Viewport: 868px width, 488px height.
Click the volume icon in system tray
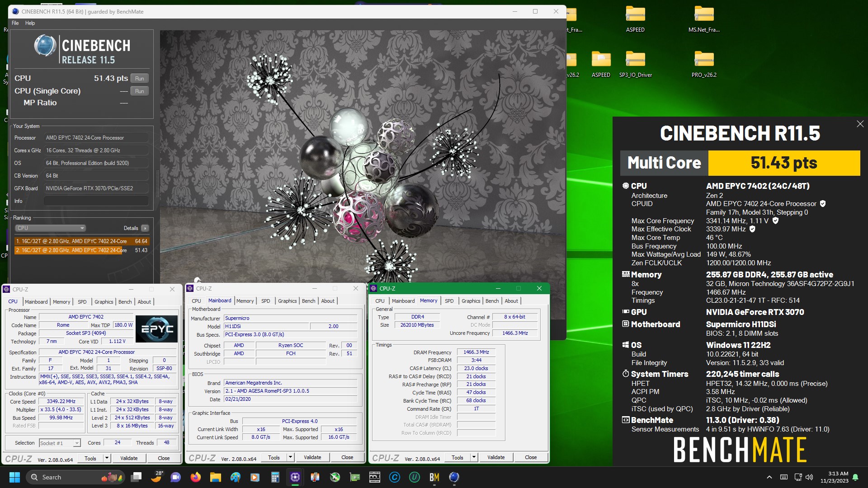tap(809, 477)
